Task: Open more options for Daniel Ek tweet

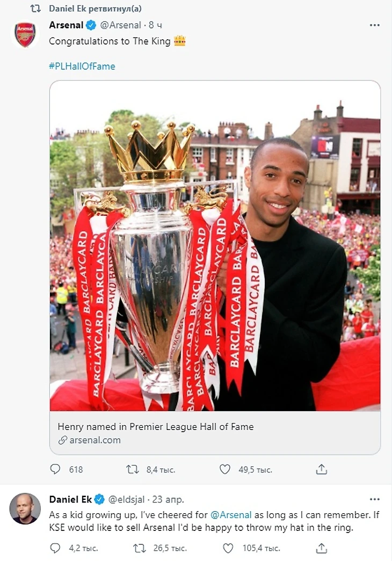Action: point(375,499)
